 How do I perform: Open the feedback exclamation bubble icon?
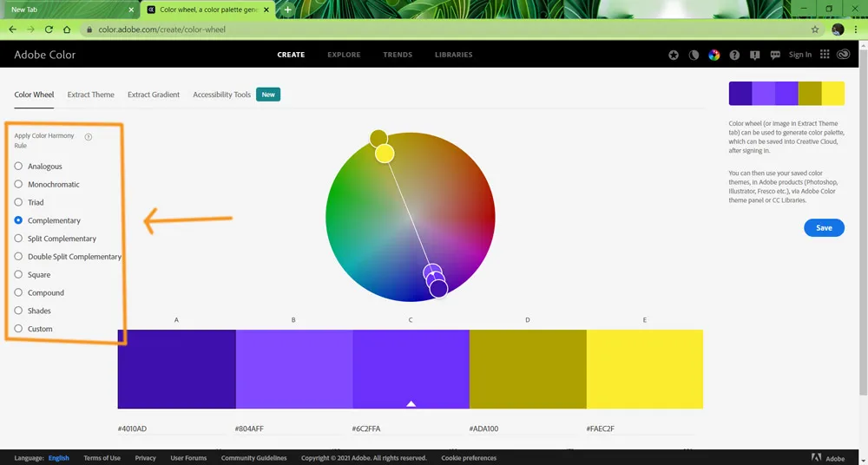(754, 55)
